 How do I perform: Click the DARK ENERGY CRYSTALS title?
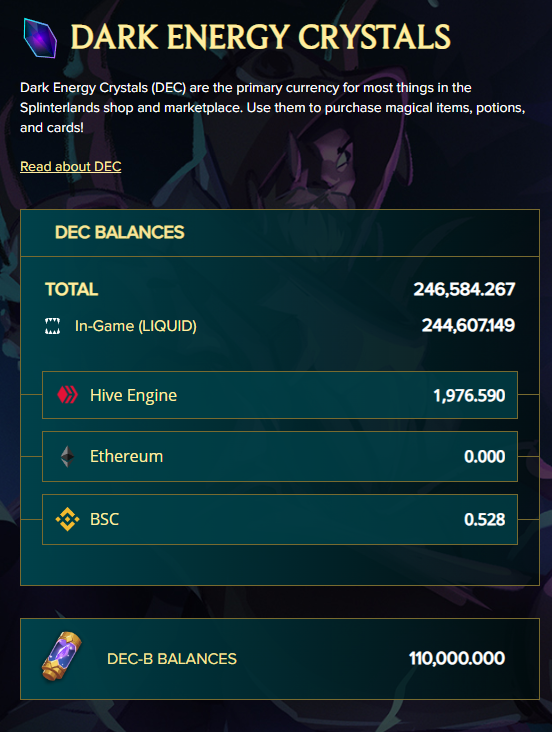click(261, 37)
